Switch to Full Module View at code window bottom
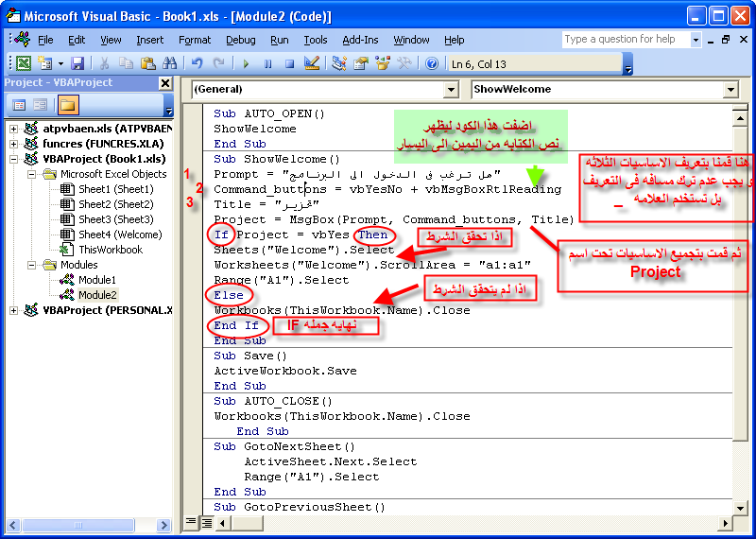 (206, 522)
